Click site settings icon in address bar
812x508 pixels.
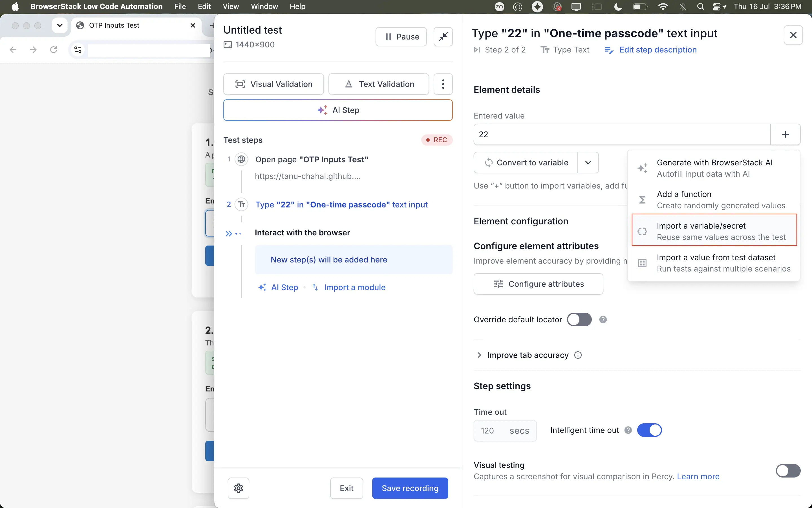click(x=78, y=50)
